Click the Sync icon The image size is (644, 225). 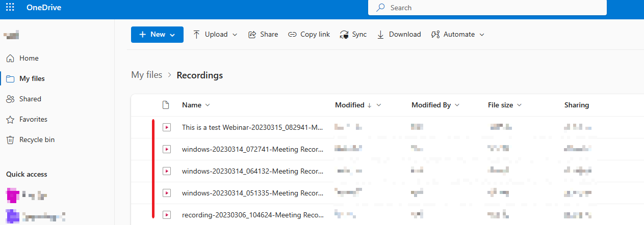coord(344,35)
